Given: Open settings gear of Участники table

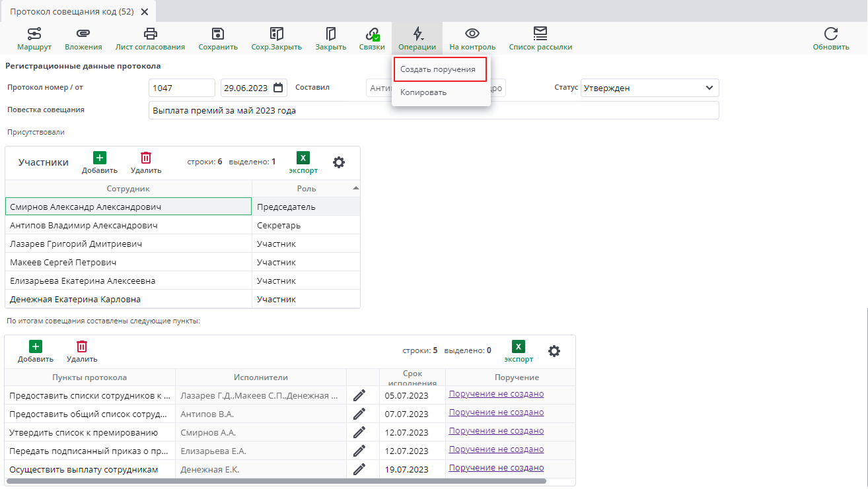Looking at the screenshot, I should point(339,162).
